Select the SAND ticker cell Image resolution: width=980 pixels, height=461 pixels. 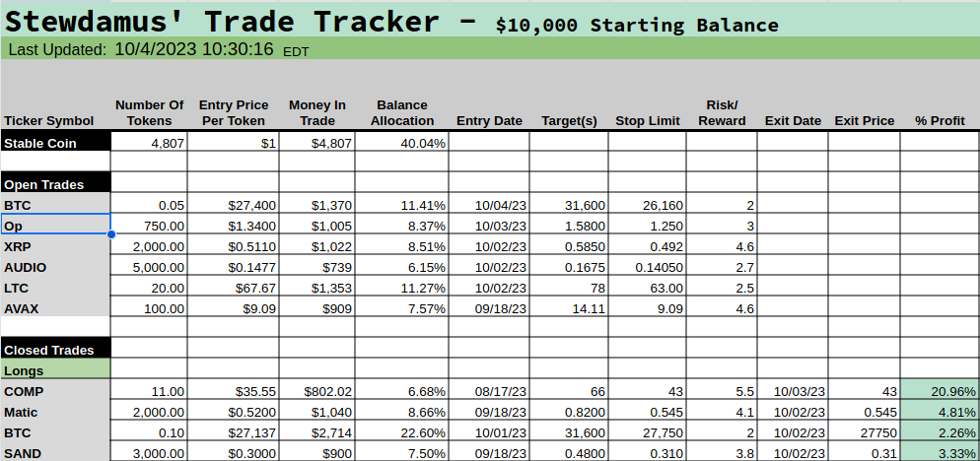coord(55,453)
